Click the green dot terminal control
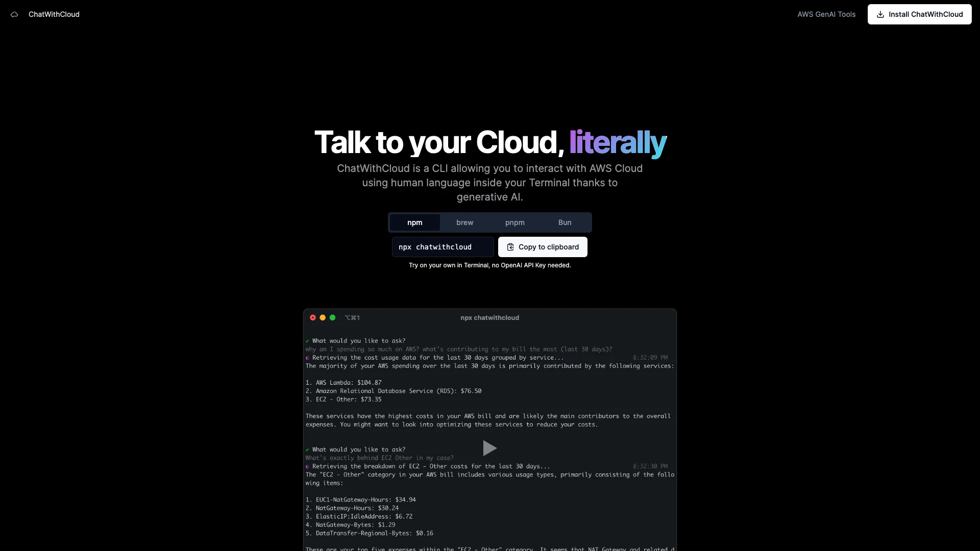This screenshot has height=551, width=980. click(332, 317)
